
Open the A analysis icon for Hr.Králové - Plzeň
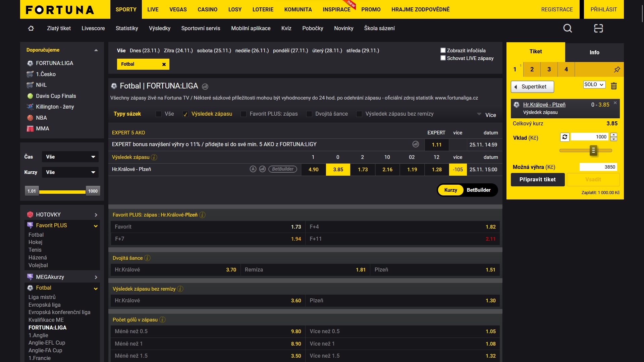[253, 169]
